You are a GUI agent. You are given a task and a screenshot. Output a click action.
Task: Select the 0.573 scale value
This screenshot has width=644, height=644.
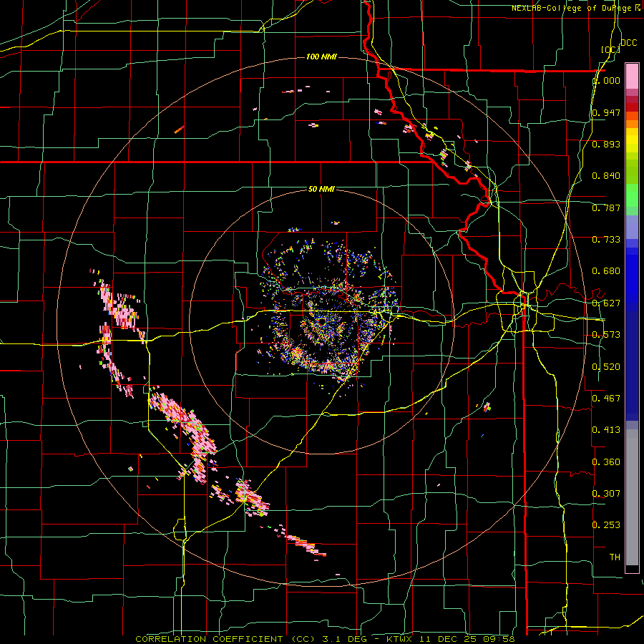(x=606, y=335)
